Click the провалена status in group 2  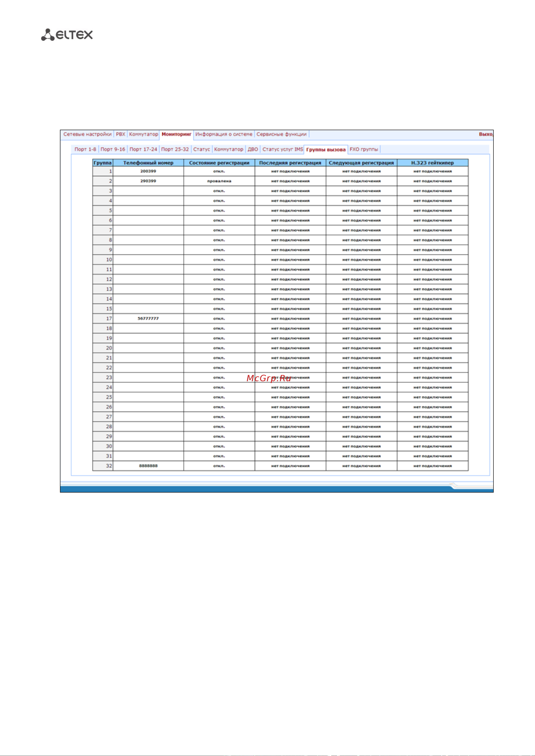pos(219,181)
